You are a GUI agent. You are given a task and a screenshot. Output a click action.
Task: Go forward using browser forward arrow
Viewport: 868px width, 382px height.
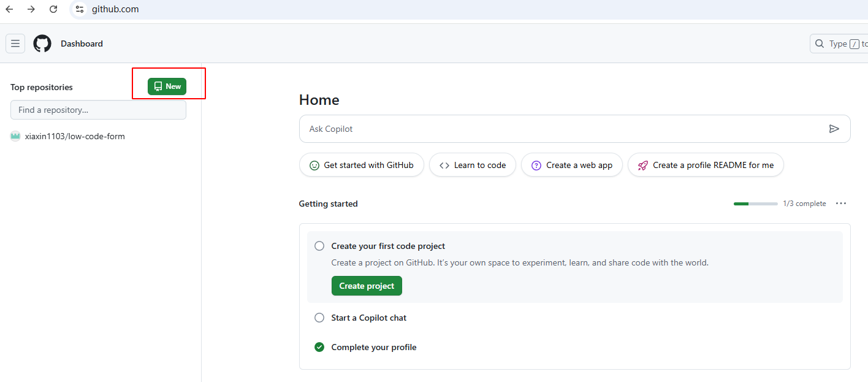pyautogui.click(x=31, y=9)
